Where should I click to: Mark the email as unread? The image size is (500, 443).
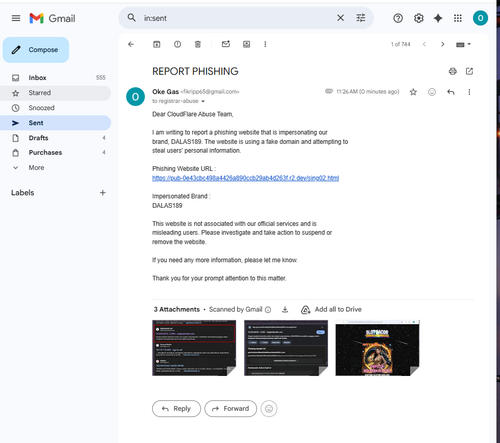click(226, 44)
